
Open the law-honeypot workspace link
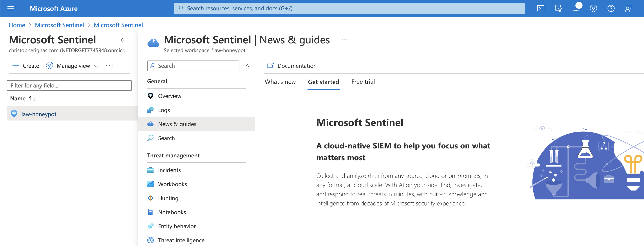[39, 114]
